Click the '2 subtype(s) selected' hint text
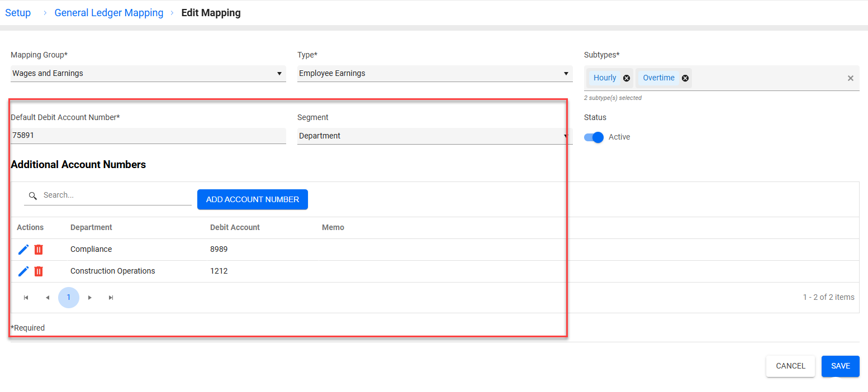This screenshot has height=392, width=868. click(613, 98)
